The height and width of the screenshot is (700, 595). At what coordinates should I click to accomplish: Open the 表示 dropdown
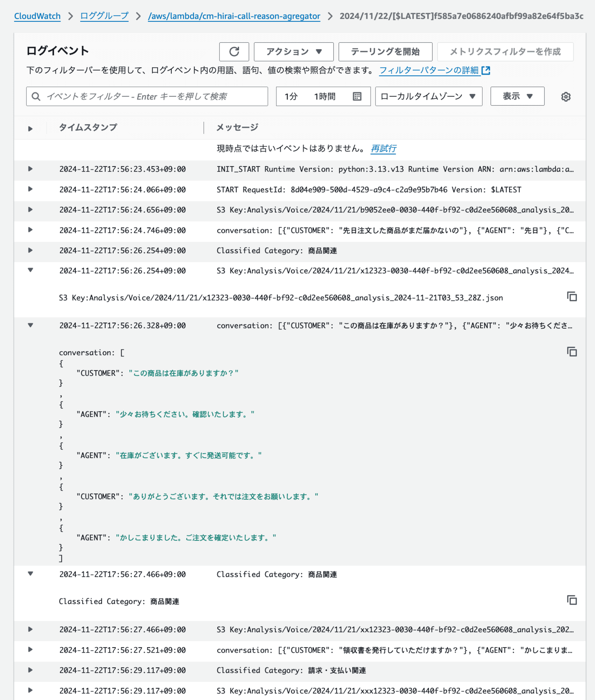[x=517, y=96]
